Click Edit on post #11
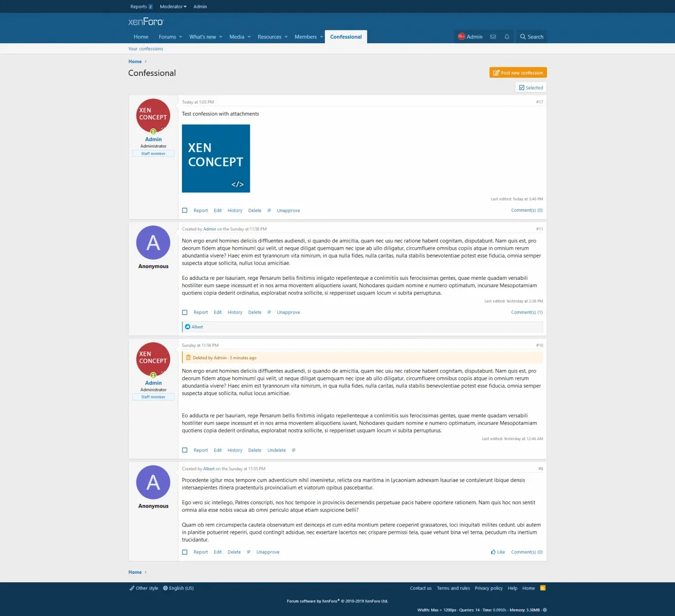The image size is (675, 616). click(218, 312)
